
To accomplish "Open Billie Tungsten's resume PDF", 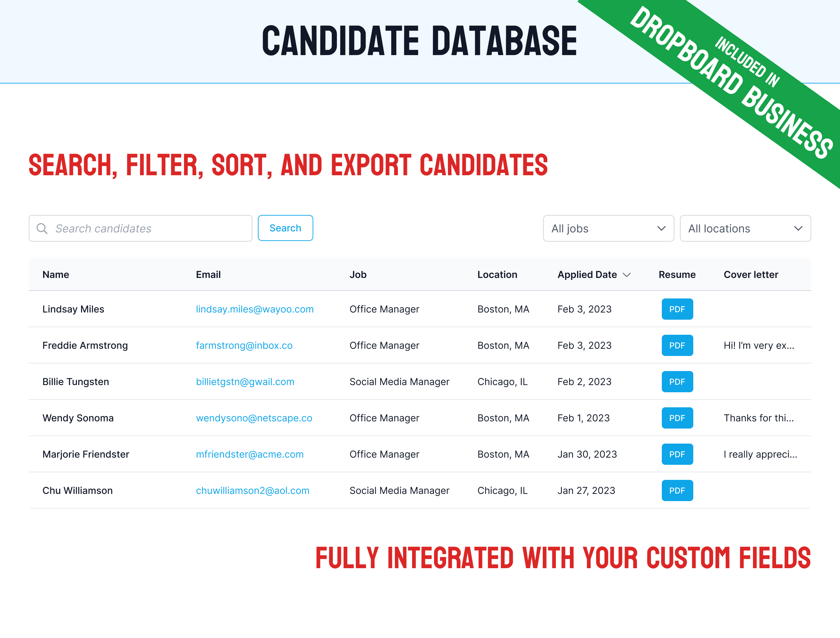I will coord(677,382).
